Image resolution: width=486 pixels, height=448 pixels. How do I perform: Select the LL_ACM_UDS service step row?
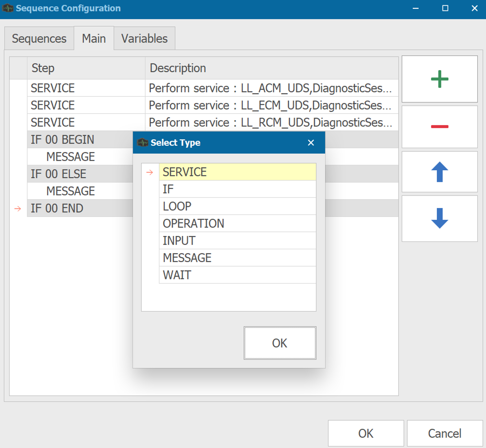click(x=213, y=88)
